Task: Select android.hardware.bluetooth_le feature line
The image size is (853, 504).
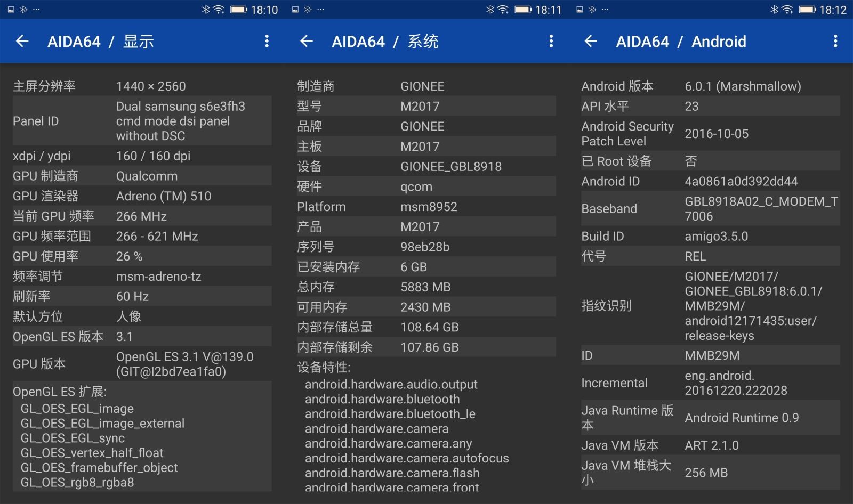Action: 390,414
